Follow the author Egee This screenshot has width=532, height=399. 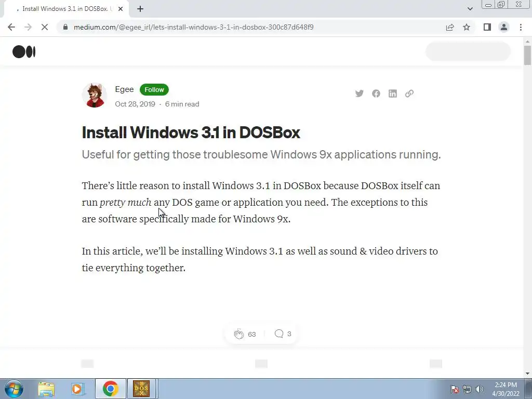[x=154, y=89]
